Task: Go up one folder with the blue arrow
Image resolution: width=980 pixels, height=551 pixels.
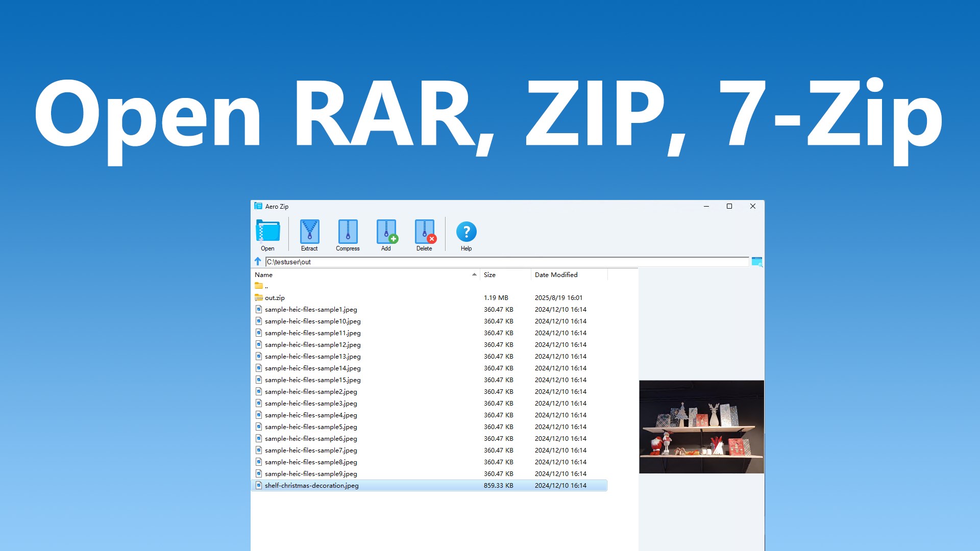Action: pos(258,262)
